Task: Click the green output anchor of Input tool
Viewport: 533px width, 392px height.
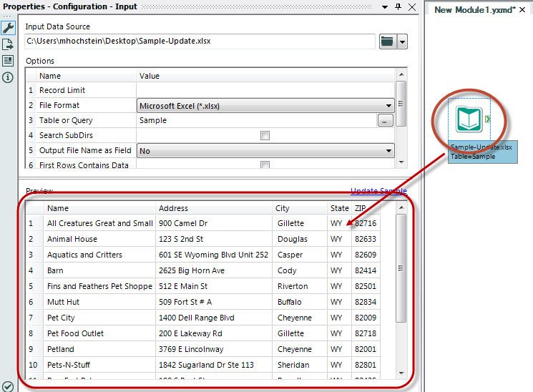Action: coord(487,119)
